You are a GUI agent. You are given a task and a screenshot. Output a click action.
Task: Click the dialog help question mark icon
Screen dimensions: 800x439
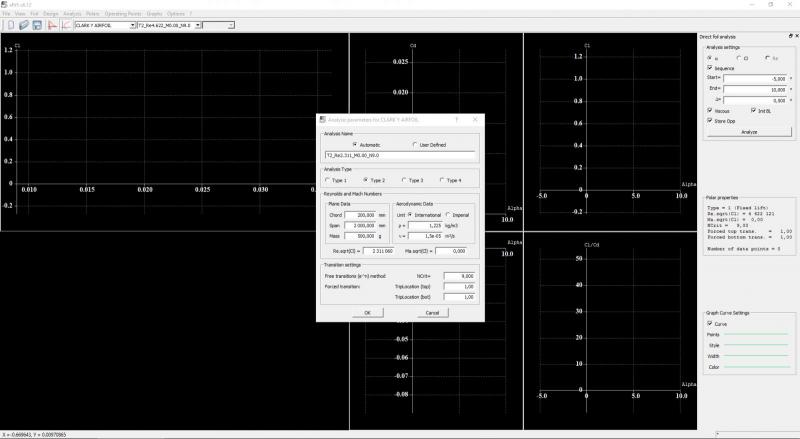coord(457,119)
